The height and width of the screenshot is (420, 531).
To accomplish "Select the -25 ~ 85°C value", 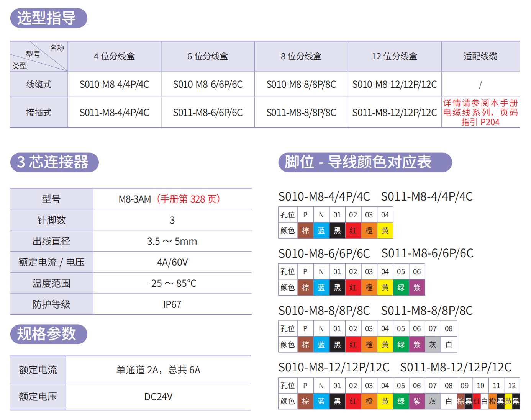I will coord(172,283).
